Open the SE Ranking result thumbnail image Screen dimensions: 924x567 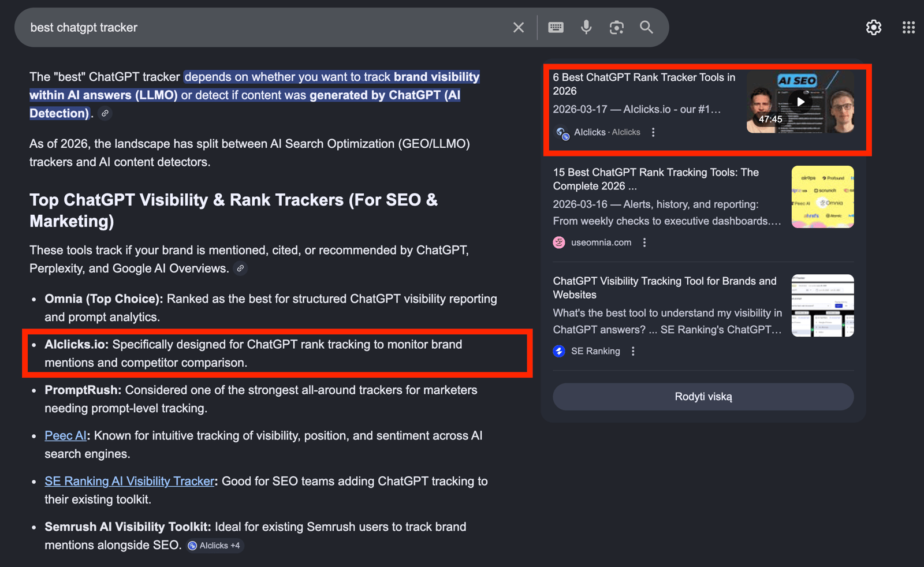pos(822,305)
